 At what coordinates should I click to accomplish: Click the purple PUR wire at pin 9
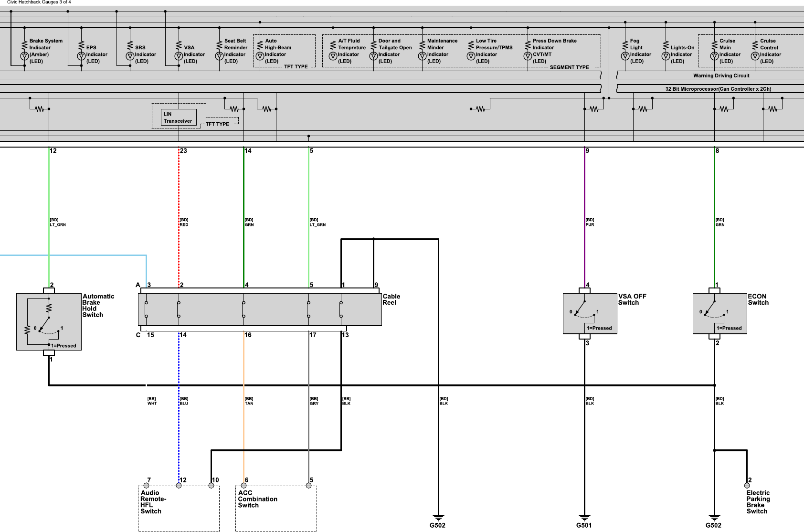pos(585,220)
